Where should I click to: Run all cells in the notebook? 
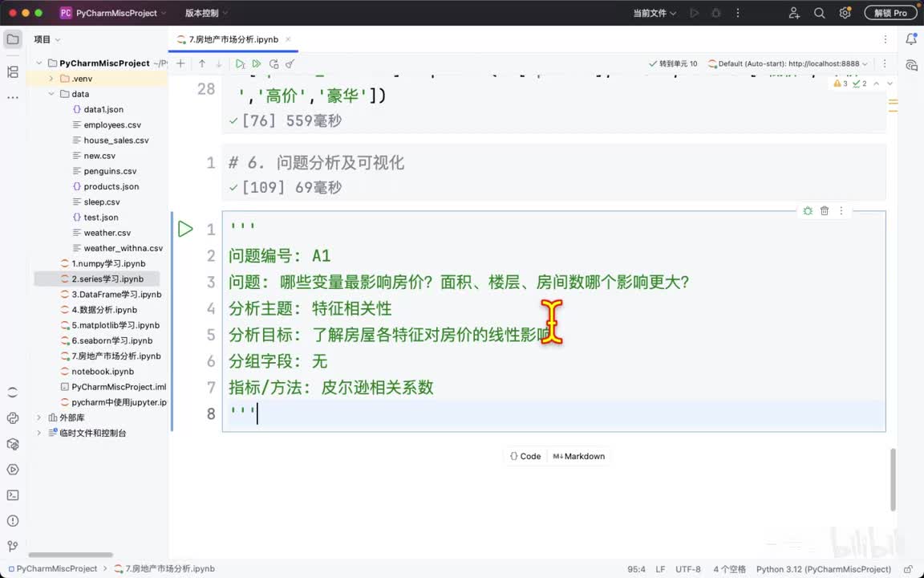click(x=257, y=63)
